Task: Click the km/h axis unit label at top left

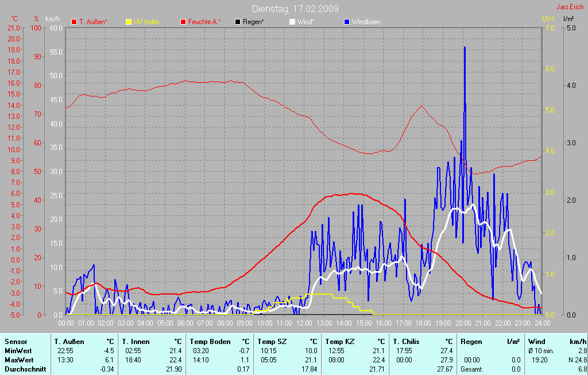Action: coord(53,19)
